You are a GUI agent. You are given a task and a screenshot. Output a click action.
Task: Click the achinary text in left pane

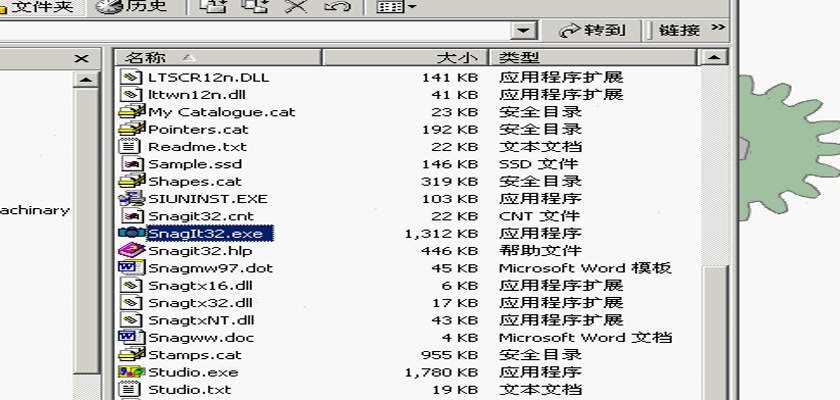(x=35, y=210)
